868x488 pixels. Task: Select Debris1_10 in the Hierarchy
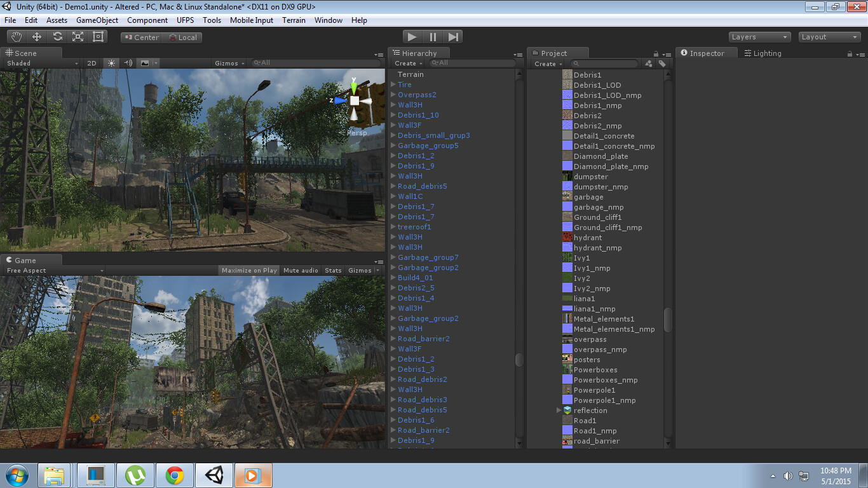click(418, 115)
